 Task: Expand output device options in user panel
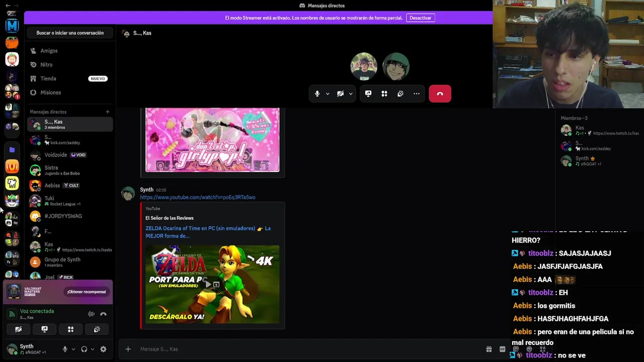pyautogui.click(x=92, y=349)
